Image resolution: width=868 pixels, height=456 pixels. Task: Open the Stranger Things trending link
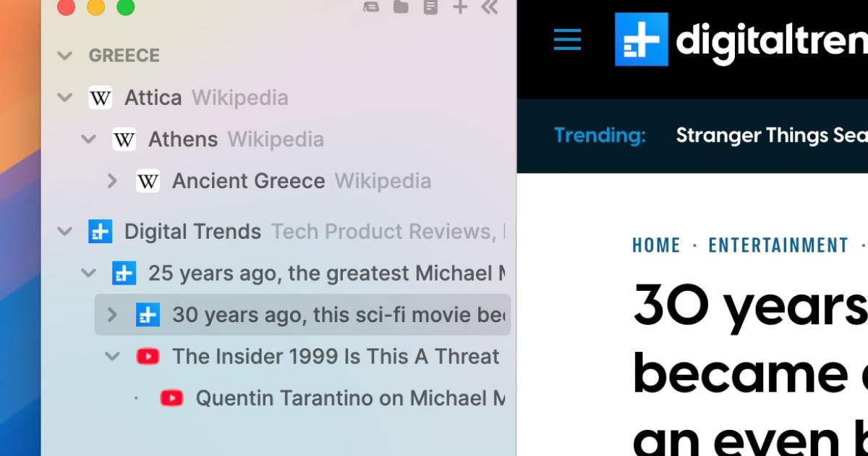click(x=770, y=135)
